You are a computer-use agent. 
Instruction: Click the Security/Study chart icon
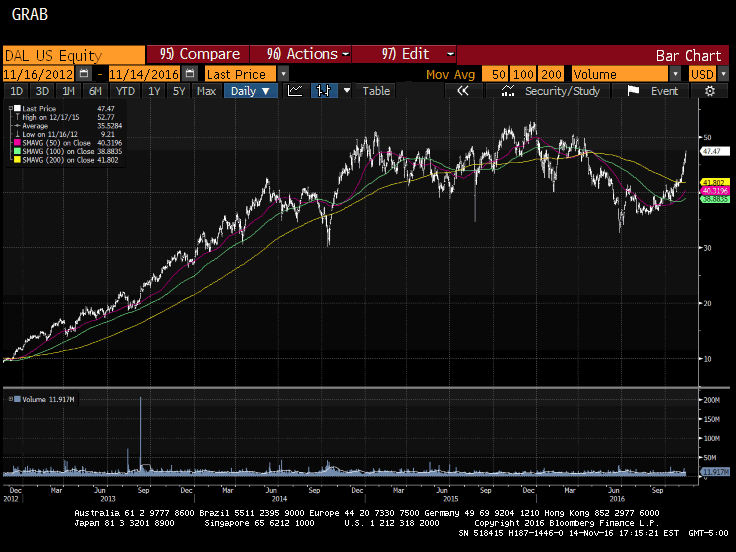click(x=507, y=91)
